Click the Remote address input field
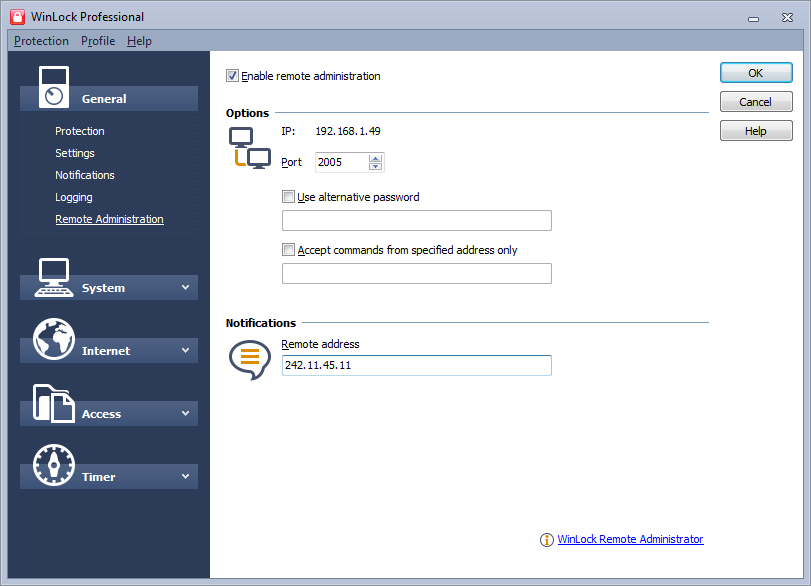The image size is (811, 586). click(x=416, y=365)
